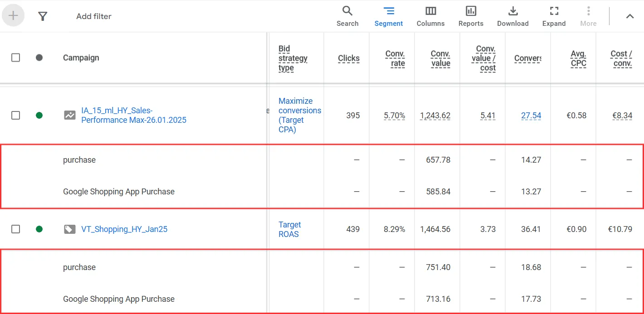
Task: Click the 8.29% conversion rate value
Action: pos(395,229)
